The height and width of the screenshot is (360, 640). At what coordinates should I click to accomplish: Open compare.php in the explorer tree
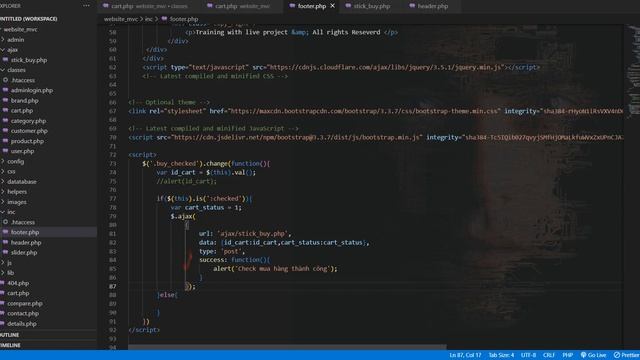pyautogui.click(x=24, y=303)
